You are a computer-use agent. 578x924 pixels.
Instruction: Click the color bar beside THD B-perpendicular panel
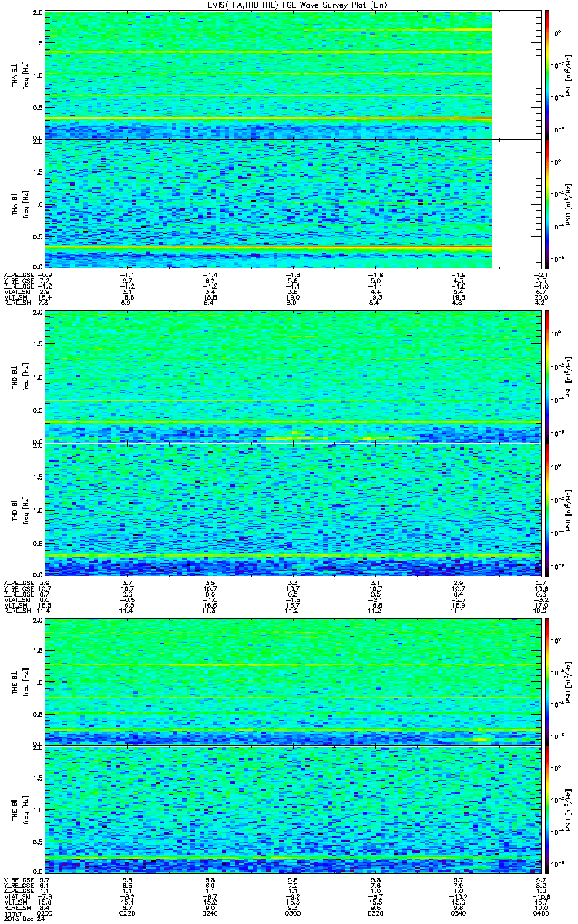coord(546,377)
